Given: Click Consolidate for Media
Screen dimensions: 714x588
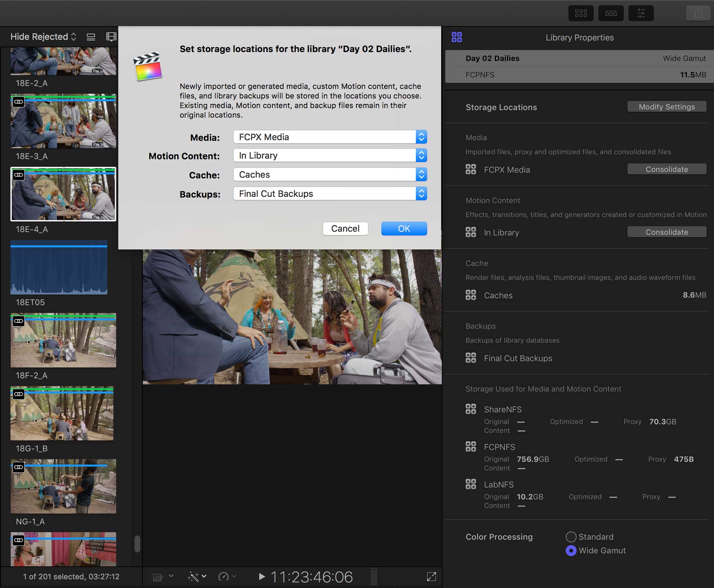Looking at the screenshot, I should (x=666, y=169).
